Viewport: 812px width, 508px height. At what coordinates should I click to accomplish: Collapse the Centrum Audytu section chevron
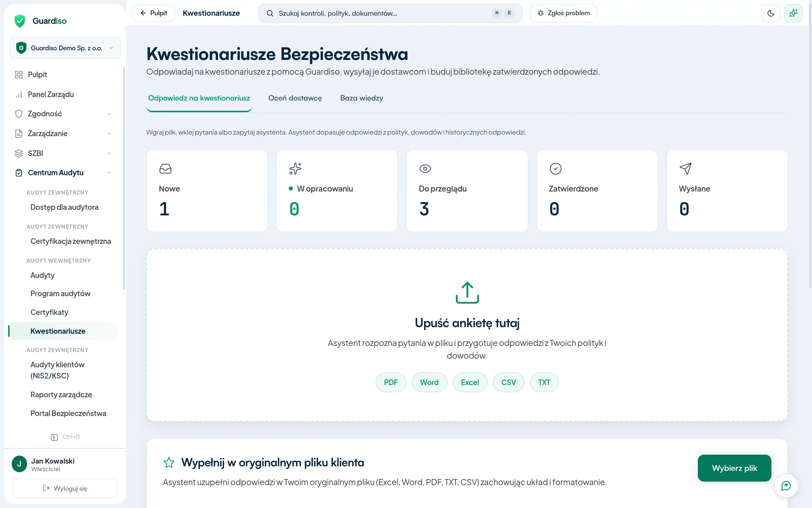click(x=109, y=173)
